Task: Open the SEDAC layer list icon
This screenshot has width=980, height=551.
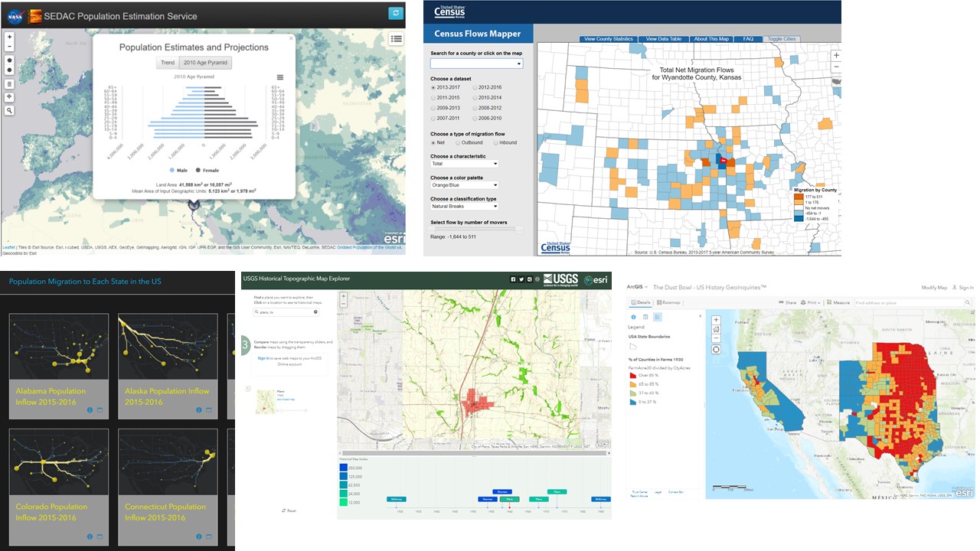Action: tap(396, 39)
